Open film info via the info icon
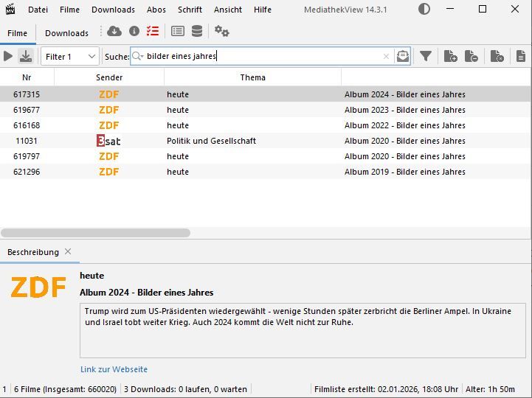The height and width of the screenshot is (398, 532). (134, 31)
